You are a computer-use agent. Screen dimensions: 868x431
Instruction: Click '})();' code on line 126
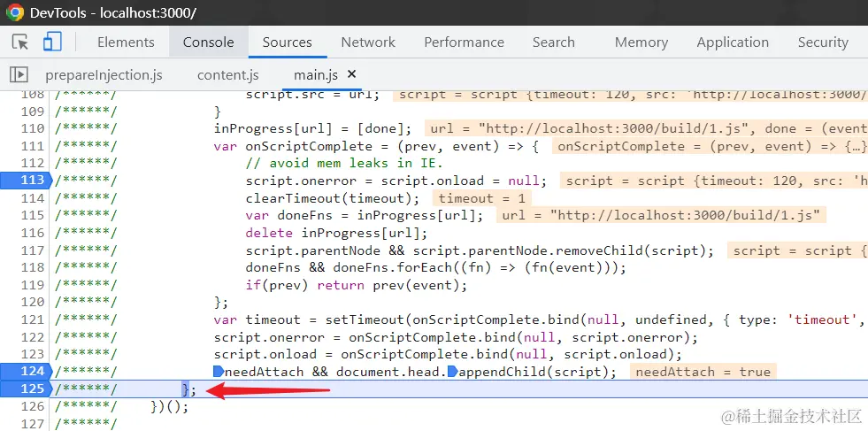pyautogui.click(x=169, y=407)
